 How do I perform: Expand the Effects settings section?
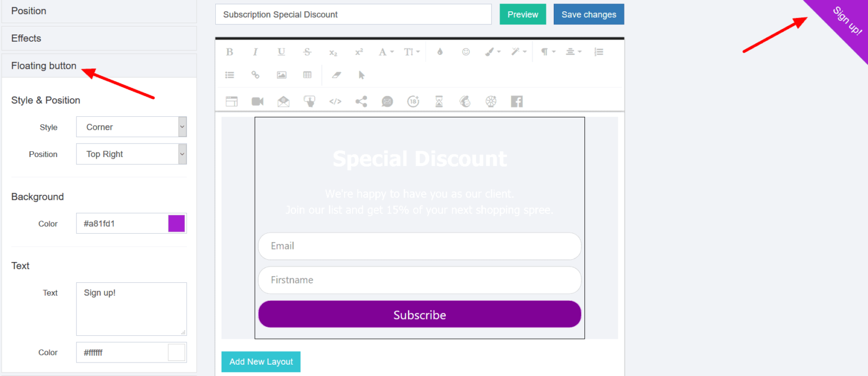99,38
